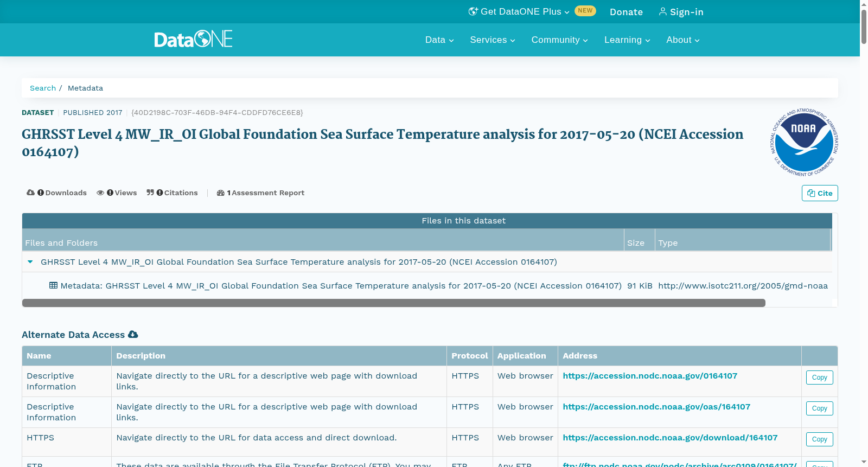This screenshot has height=467, width=868.
Task: Click the cloud download icon beside Alternate Data Access
Action: click(133, 335)
